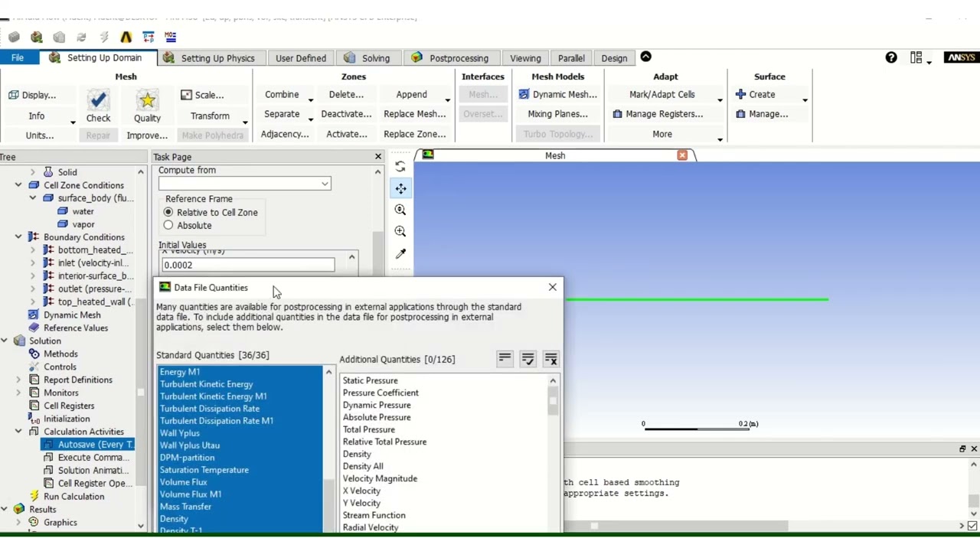Open the surface Manage dialog
This screenshot has height=551, width=980.
click(x=762, y=114)
